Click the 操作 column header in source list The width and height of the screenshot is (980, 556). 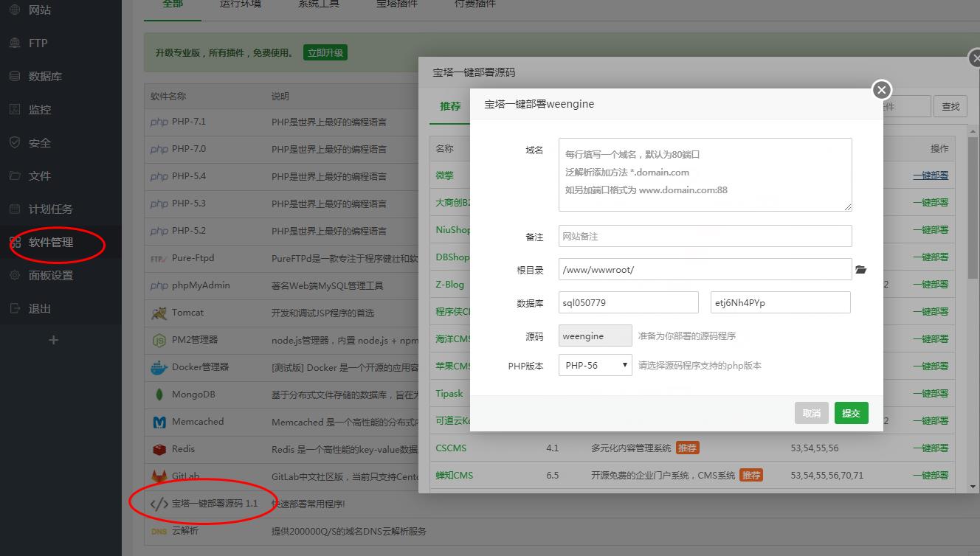pyautogui.click(x=939, y=148)
